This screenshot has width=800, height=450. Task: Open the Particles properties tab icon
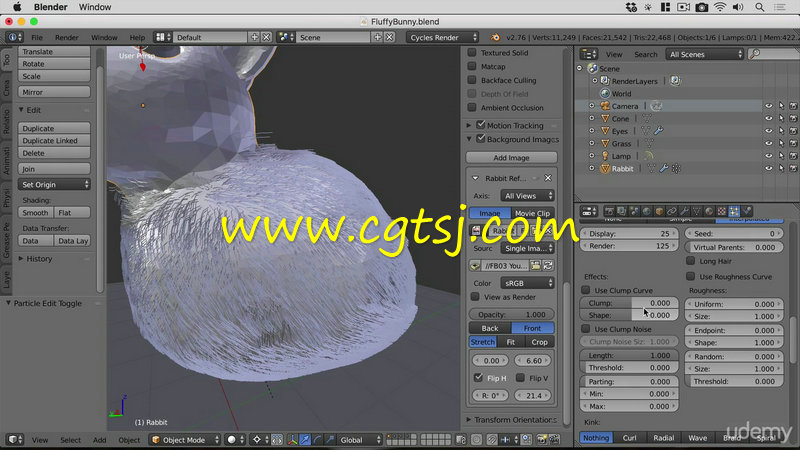tap(734, 211)
